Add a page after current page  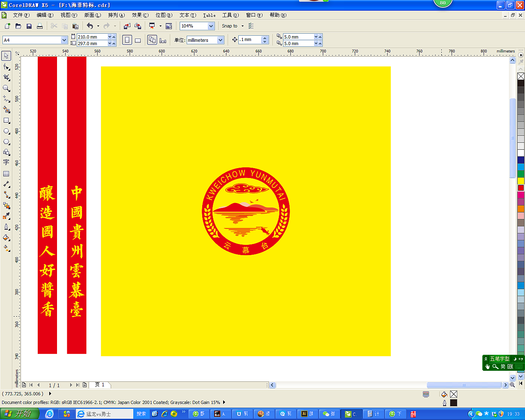[84, 385]
